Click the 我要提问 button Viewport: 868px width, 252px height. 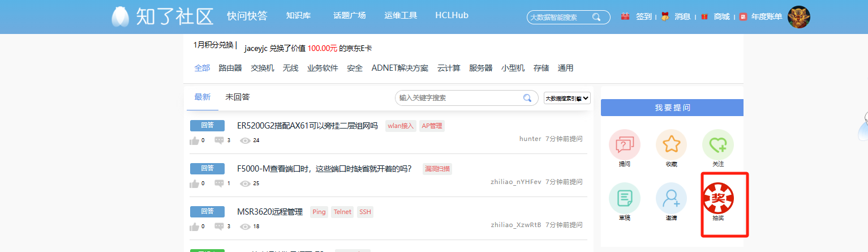coord(672,108)
